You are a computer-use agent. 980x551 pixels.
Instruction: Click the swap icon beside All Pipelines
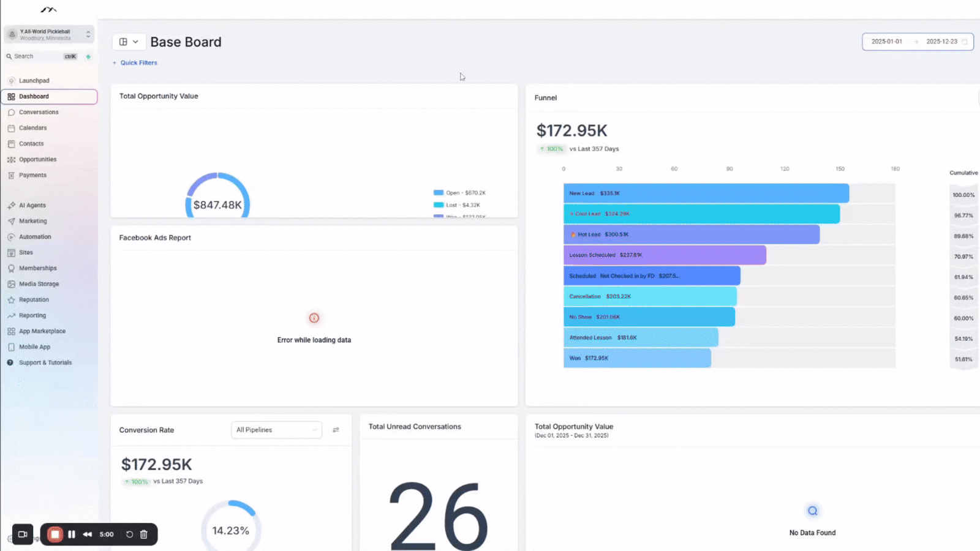coord(336,430)
